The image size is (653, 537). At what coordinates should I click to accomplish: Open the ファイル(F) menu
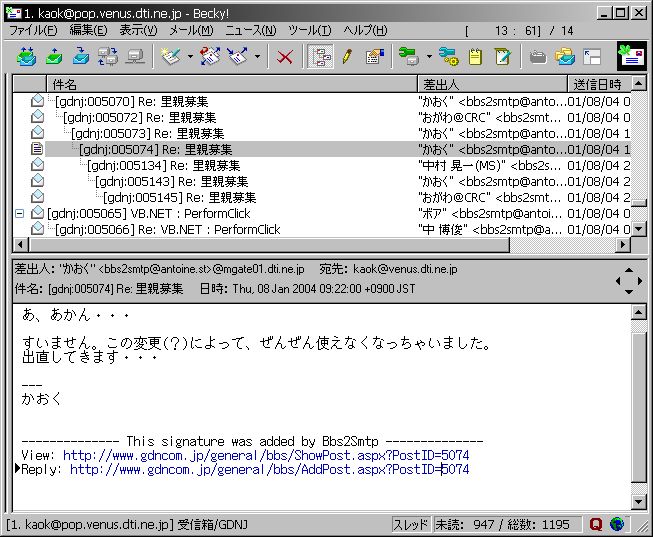tap(33, 30)
